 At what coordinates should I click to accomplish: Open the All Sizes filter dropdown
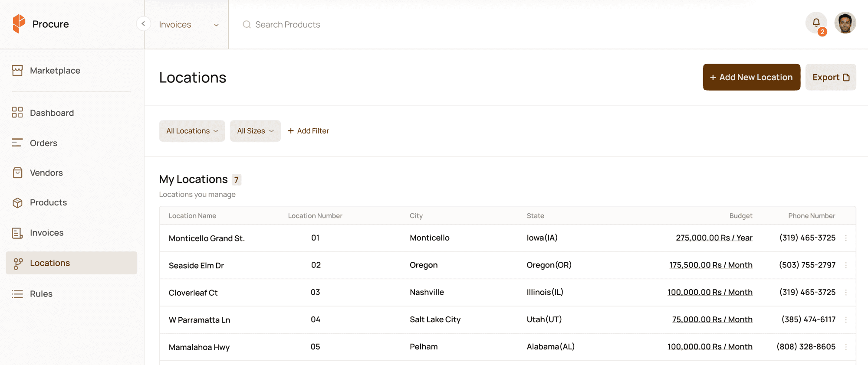click(255, 131)
